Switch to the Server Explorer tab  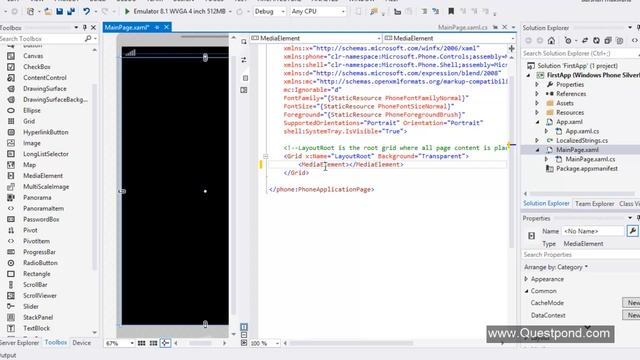coord(19,343)
